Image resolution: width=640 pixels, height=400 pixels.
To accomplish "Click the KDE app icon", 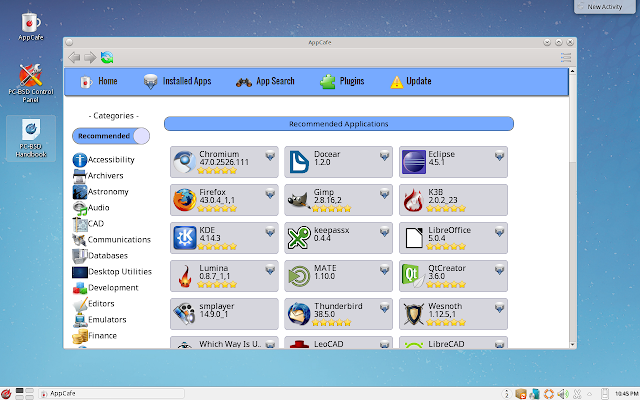I will tap(184, 238).
